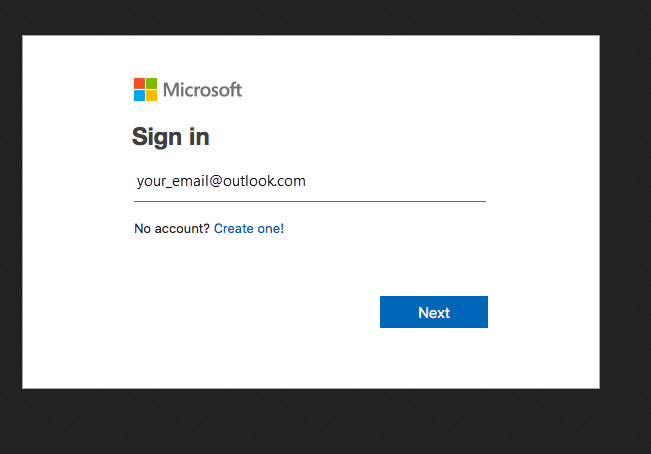Click the word Next on the button
Screen dimensions: 651x454
[434, 312]
